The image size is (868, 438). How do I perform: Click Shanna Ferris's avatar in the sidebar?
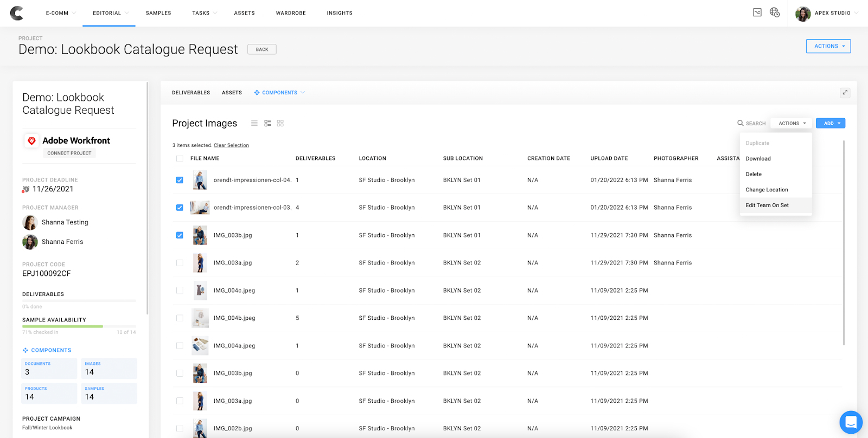(x=30, y=242)
